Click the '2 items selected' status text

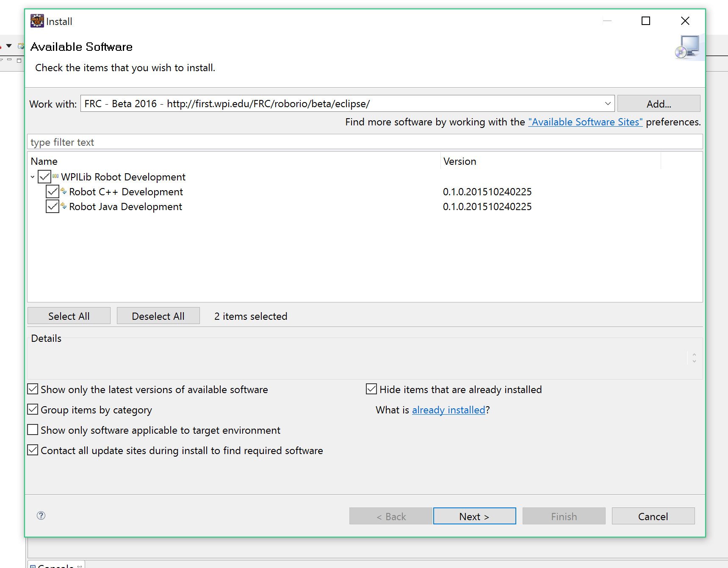click(x=251, y=316)
